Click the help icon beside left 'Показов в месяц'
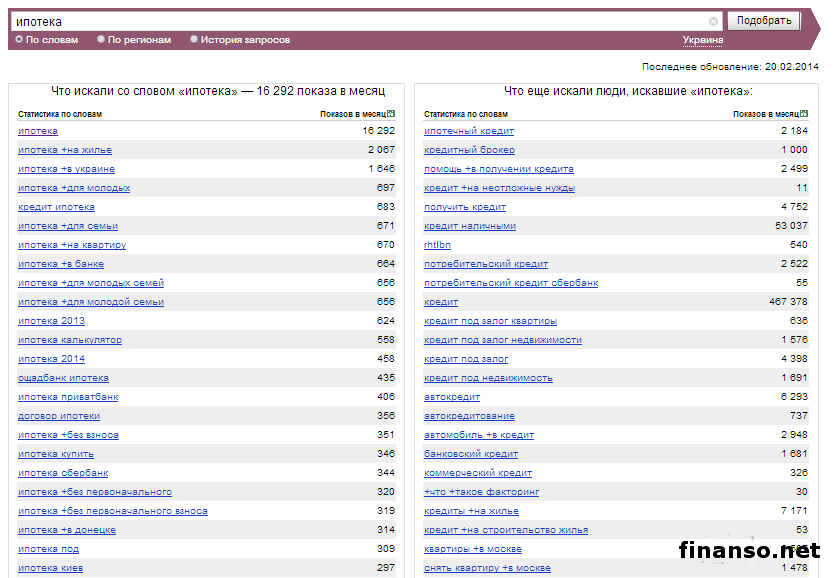This screenshot has width=835, height=578. point(391,114)
